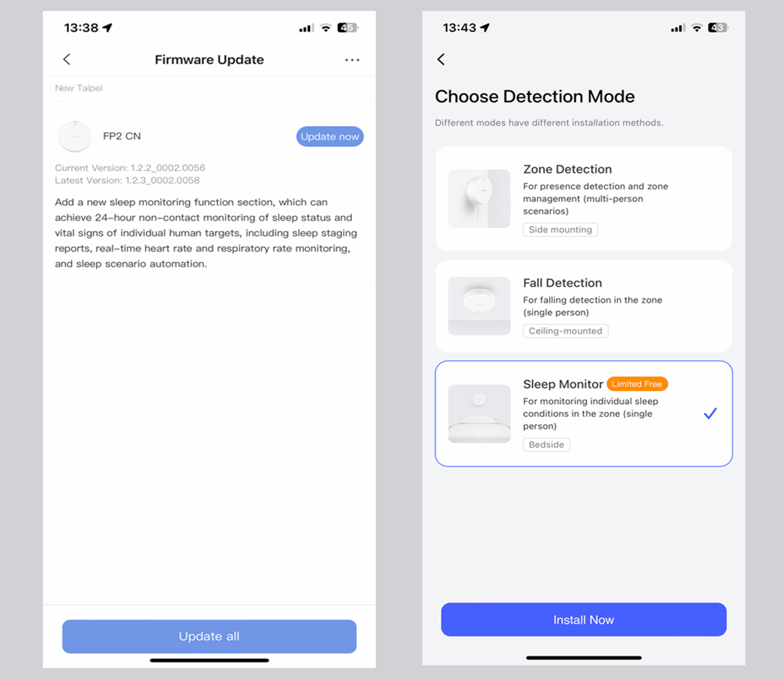784x679 pixels.
Task: Tap the Install Now button
Action: point(584,619)
